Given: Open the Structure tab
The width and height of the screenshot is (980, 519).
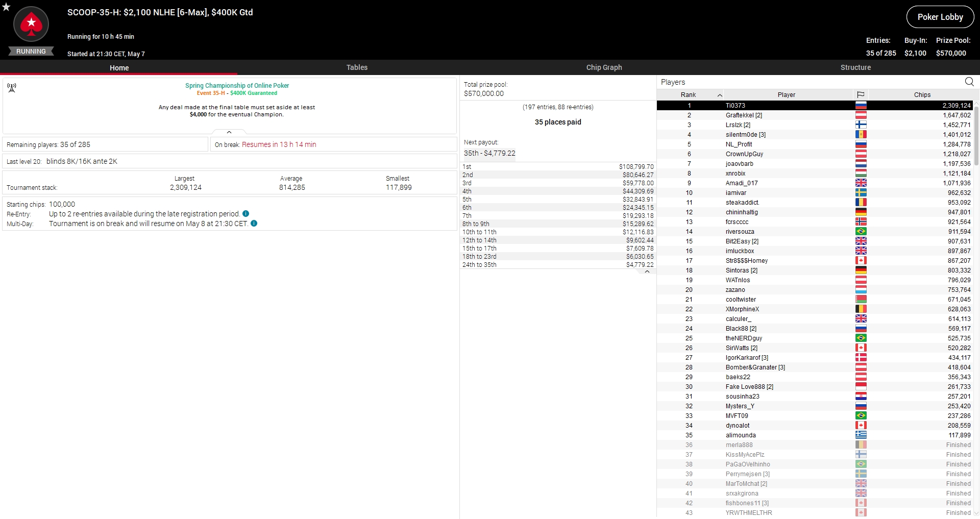Looking at the screenshot, I should pos(855,67).
